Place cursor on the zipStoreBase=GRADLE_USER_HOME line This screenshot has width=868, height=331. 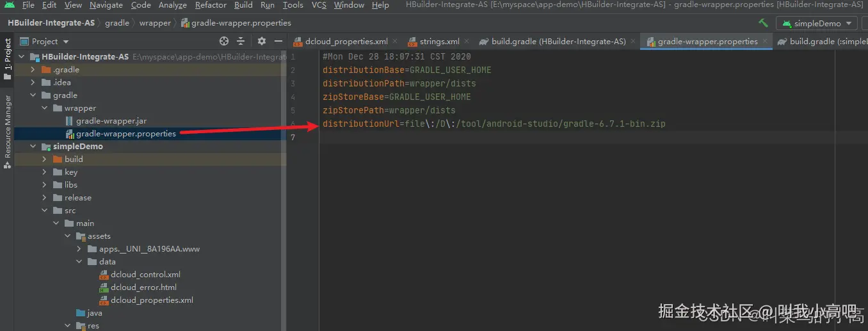click(x=397, y=97)
